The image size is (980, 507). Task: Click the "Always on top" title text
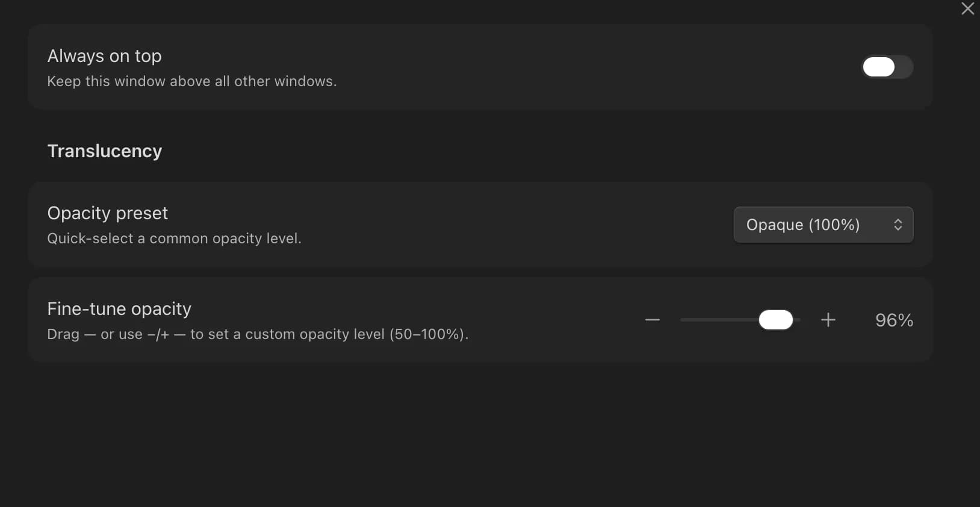[x=104, y=56]
